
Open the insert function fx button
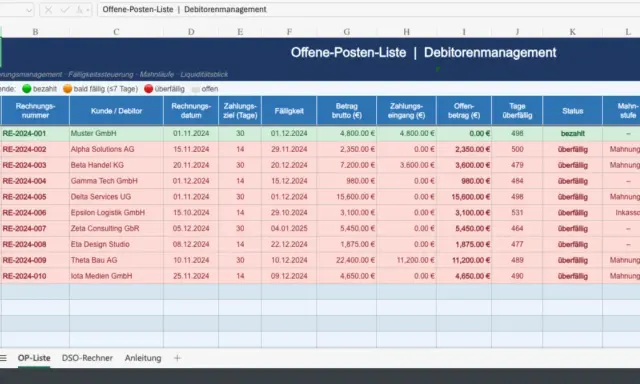(80, 10)
